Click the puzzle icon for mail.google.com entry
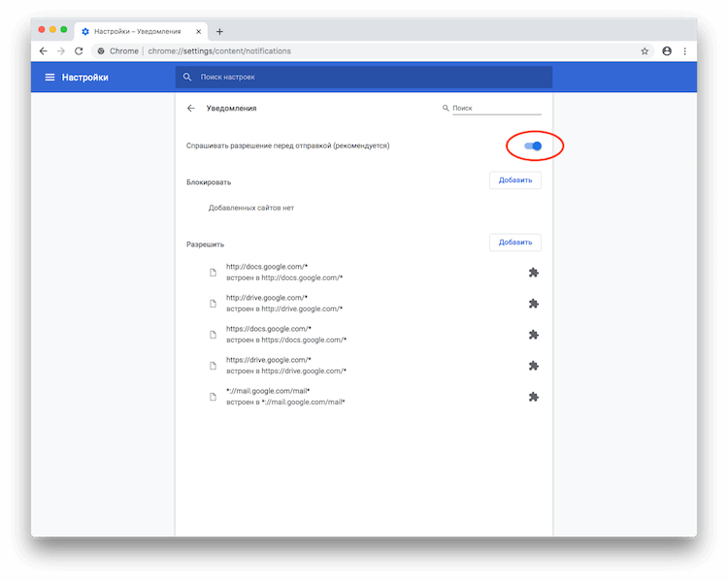Screen dimensions: 728x581 click(x=533, y=397)
